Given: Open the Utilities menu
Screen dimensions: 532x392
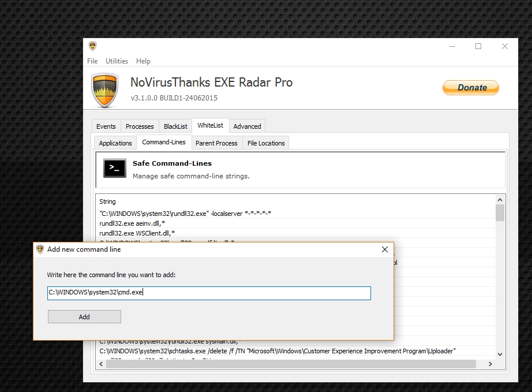Looking at the screenshot, I should coord(117,61).
